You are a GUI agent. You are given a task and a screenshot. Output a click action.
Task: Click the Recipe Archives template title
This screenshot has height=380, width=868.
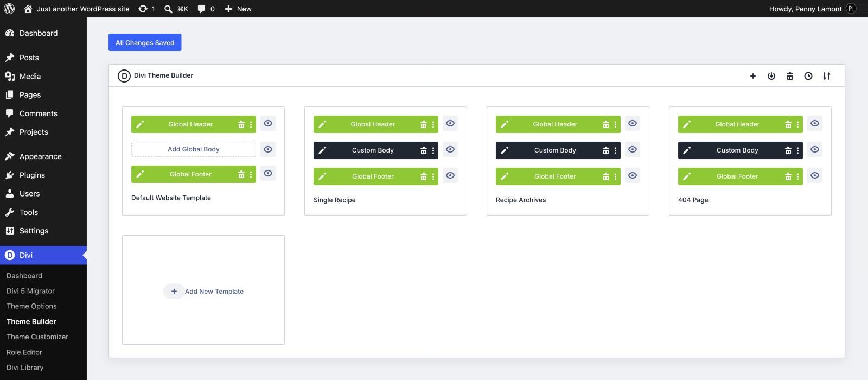[521, 200]
